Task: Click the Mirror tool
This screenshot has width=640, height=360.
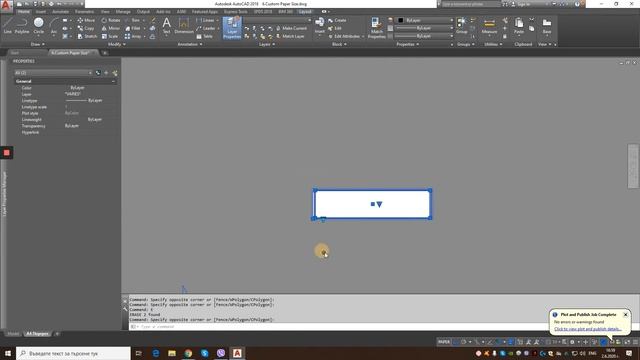Action: click(111, 28)
